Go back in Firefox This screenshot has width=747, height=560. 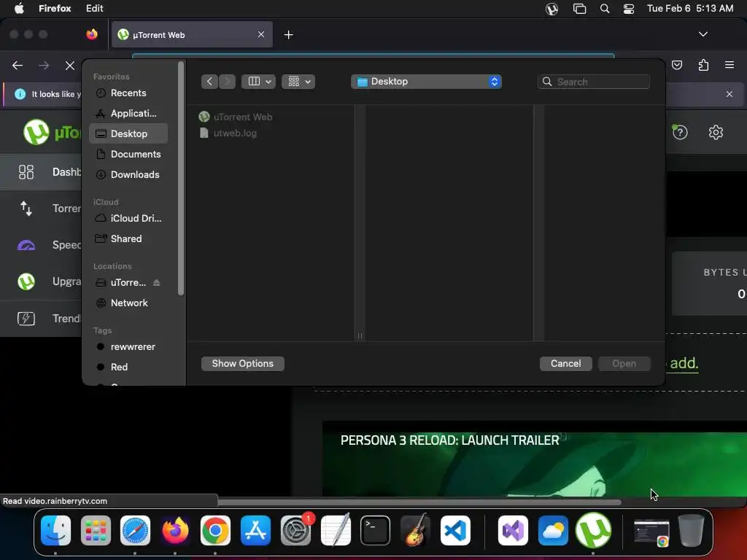18,65
